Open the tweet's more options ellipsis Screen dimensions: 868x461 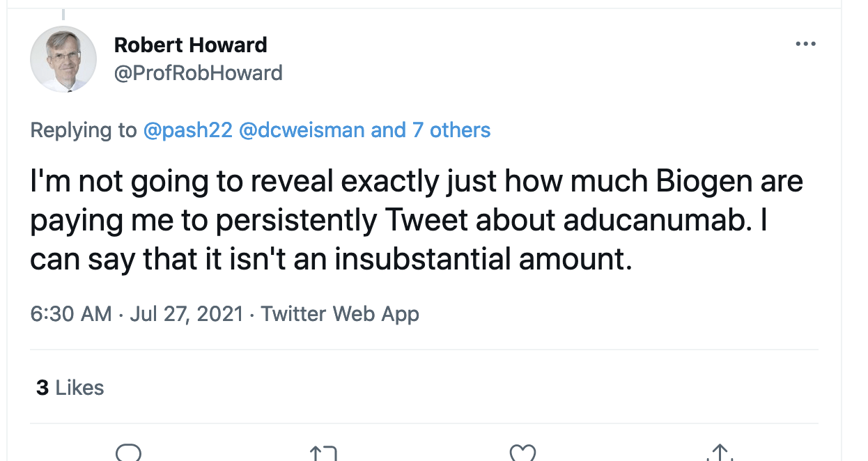pyautogui.click(x=805, y=45)
